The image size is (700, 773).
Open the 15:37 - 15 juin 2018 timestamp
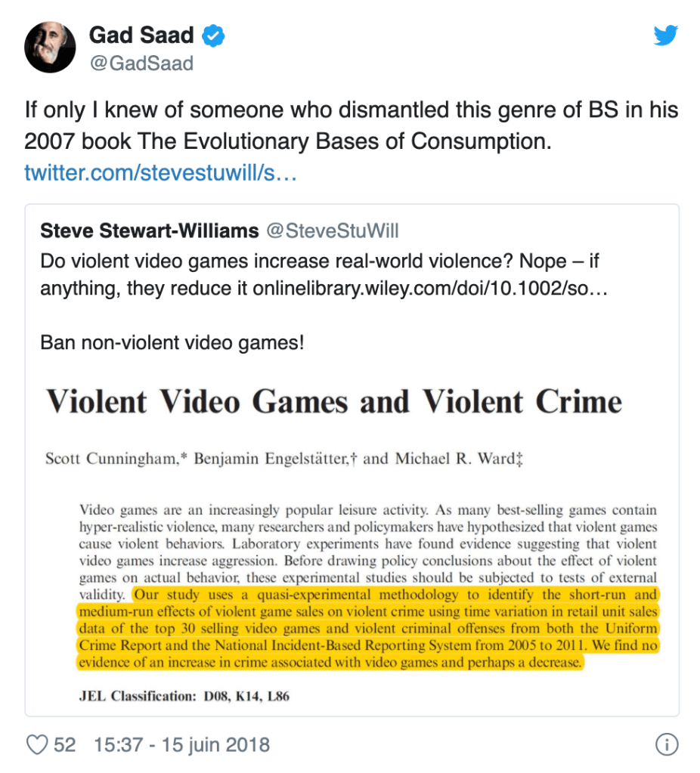point(181,745)
